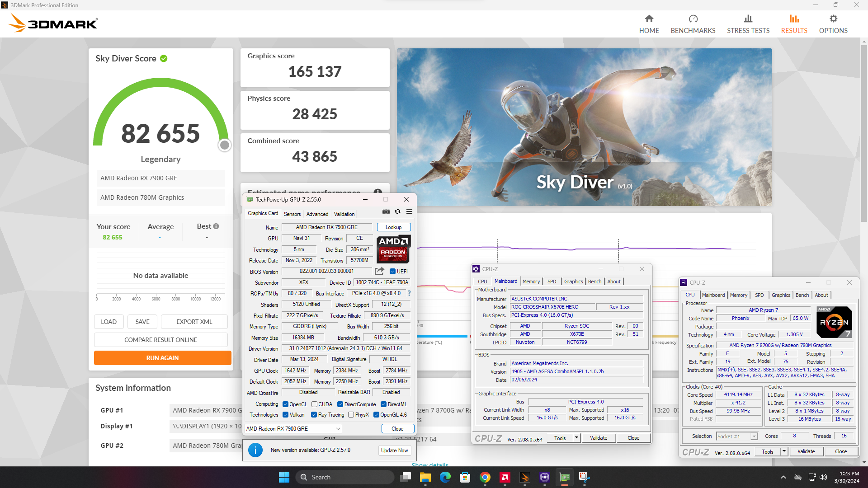
Task: Open STRESS TESTS in 3DMark
Action: tap(748, 24)
